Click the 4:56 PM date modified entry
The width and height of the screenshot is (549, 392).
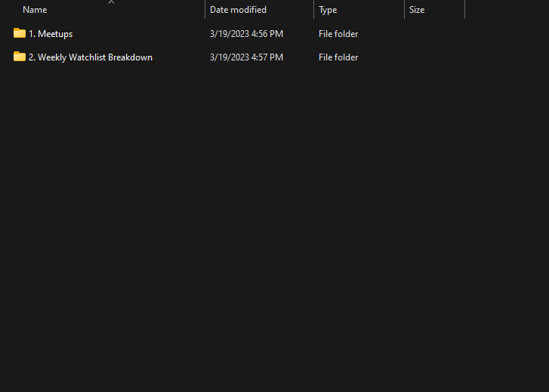coord(246,34)
